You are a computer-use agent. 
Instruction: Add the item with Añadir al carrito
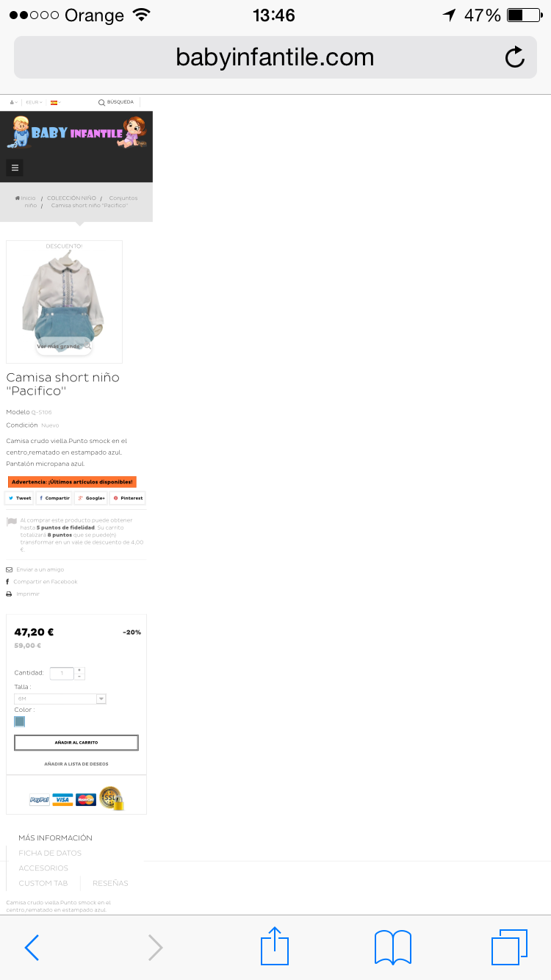coord(76,743)
